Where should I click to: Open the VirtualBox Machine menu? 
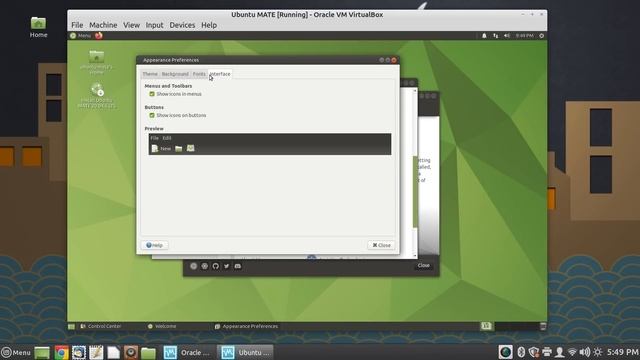click(x=103, y=25)
